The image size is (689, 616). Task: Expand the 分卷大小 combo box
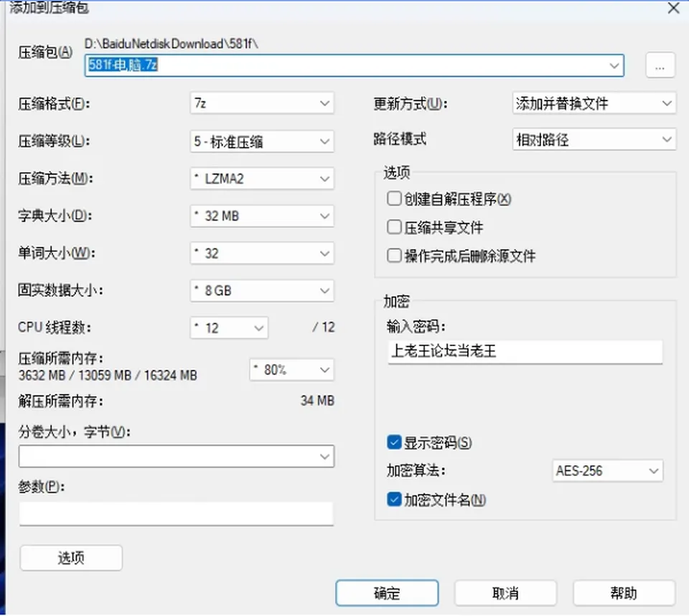coord(177,456)
